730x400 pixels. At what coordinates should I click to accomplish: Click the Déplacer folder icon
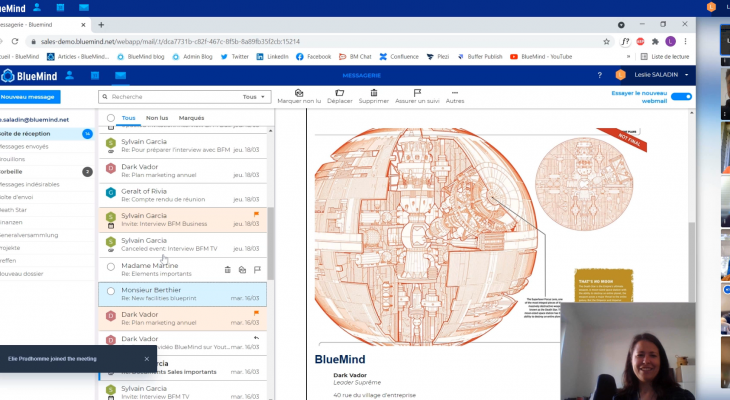340,93
